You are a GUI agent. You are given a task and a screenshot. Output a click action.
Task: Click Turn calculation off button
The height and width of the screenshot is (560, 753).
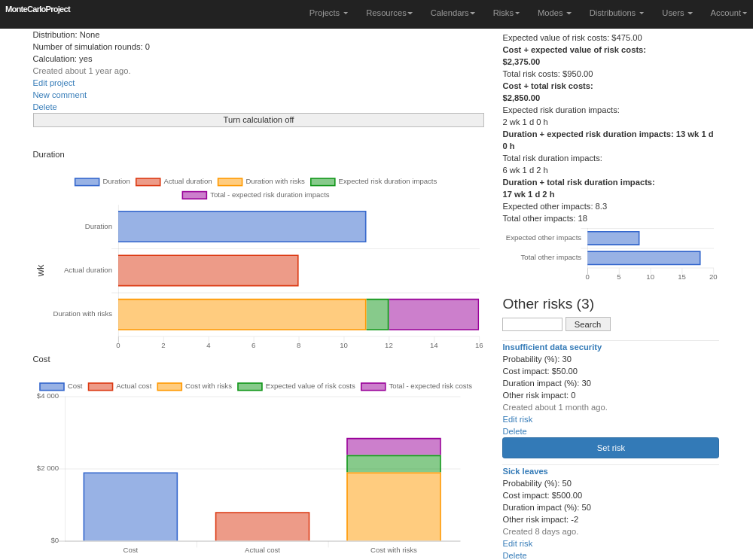[x=258, y=120]
